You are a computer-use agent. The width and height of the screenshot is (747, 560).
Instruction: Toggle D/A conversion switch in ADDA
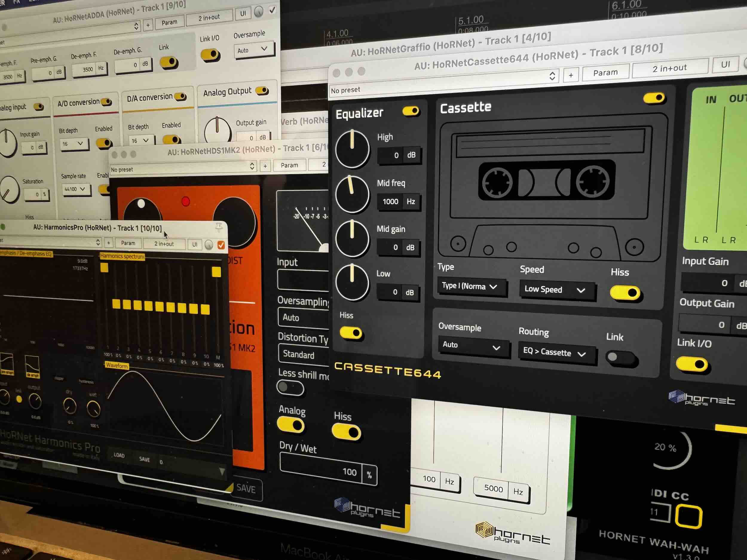coord(180,96)
